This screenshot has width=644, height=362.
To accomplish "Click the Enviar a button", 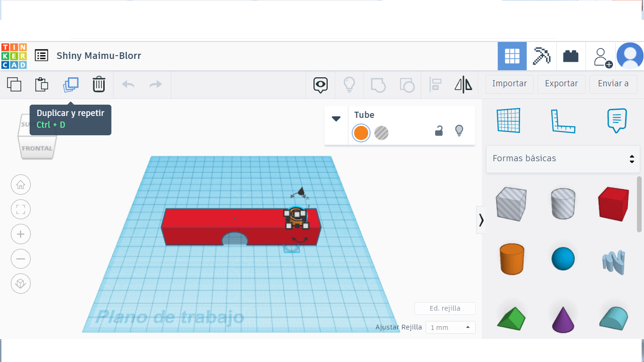I will pos(613,84).
